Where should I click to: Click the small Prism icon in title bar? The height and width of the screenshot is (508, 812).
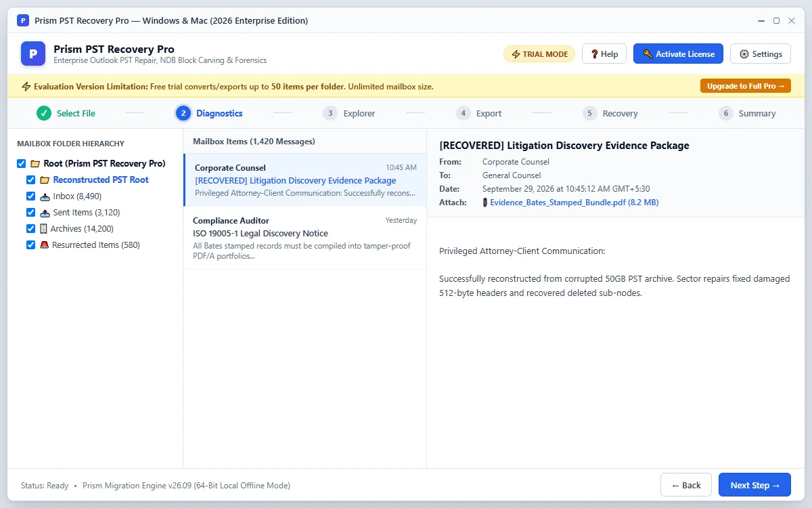click(x=23, y=20)
